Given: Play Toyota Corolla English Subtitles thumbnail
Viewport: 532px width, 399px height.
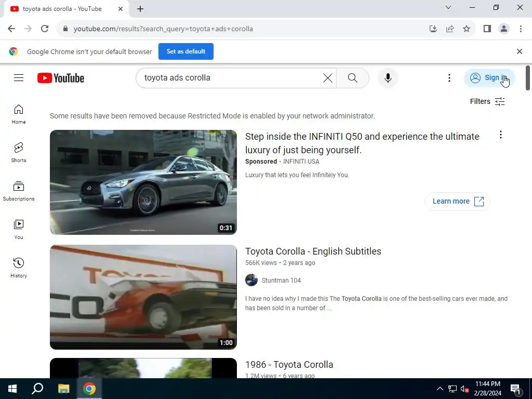Looking at the screenshot, I should pyautogui.click(x=143, y=297).
